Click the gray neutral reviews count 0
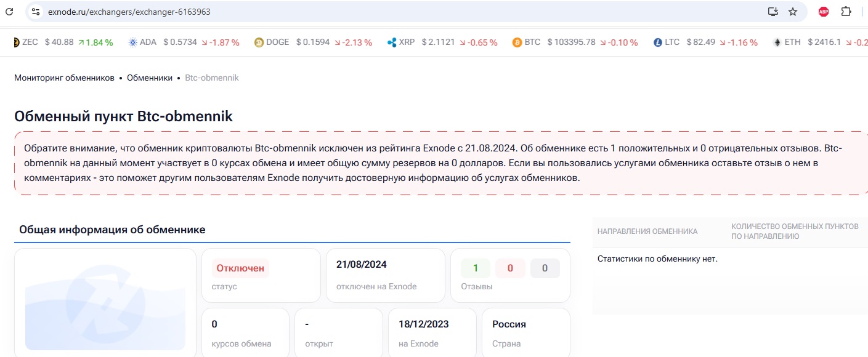 point(545,268)
